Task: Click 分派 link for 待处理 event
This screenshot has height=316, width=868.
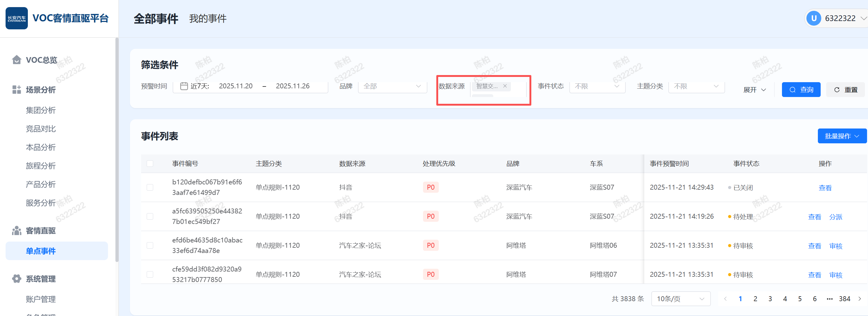Action: [835, 217]
